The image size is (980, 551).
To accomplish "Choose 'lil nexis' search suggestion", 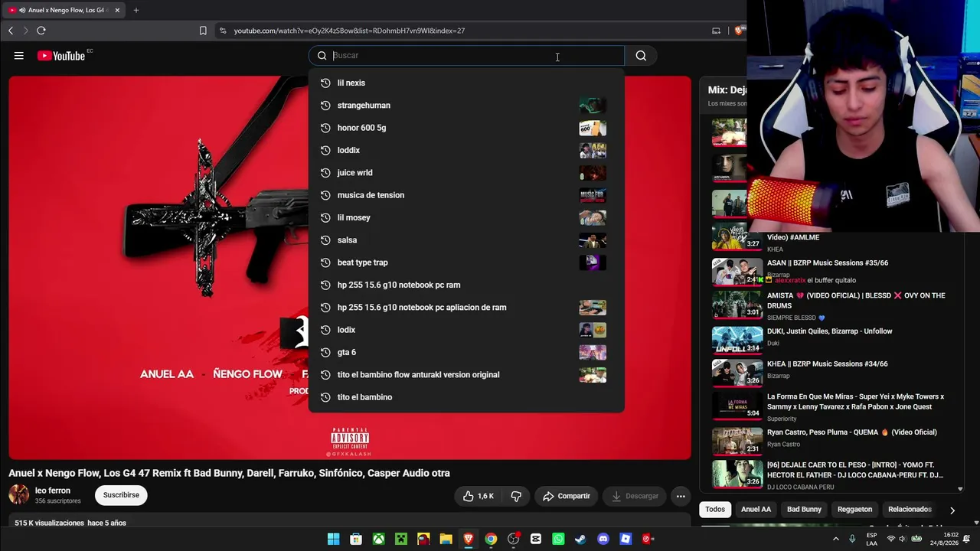I will (466, 83).
